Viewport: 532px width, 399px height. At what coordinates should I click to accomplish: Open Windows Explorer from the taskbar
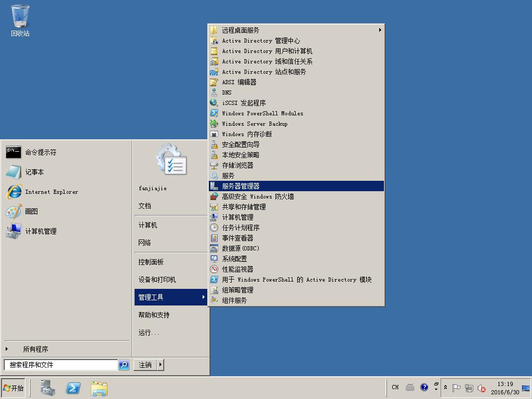click(x=99, y=388)
